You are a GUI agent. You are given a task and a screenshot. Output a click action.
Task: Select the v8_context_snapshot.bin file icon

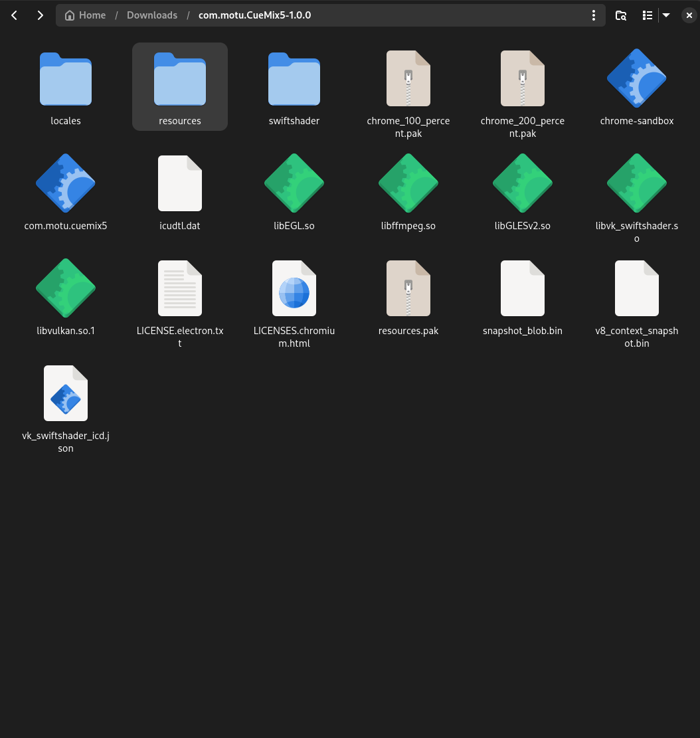[x=636, y=288]
